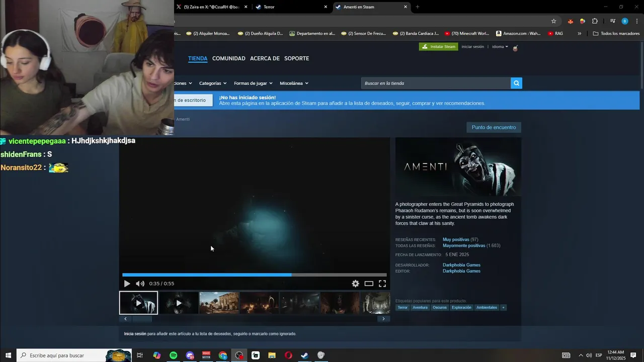The image size is (644, 362).
Task: Open the desert temple screenshot thumbnail
Action: (x=219, y=303)
